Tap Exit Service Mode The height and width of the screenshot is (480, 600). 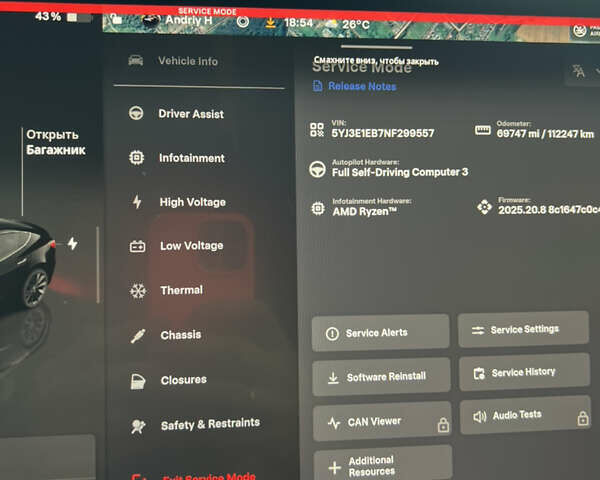193,476
